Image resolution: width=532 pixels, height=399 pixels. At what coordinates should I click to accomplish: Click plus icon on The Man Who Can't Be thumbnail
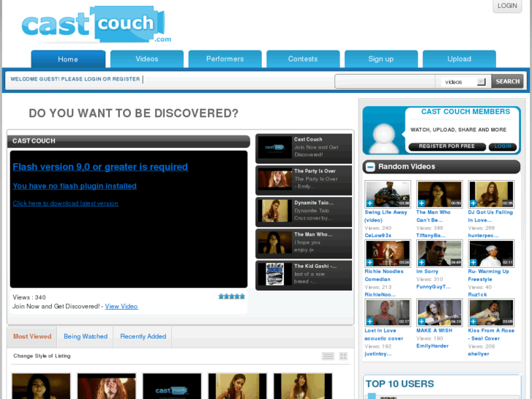(422, 203)
